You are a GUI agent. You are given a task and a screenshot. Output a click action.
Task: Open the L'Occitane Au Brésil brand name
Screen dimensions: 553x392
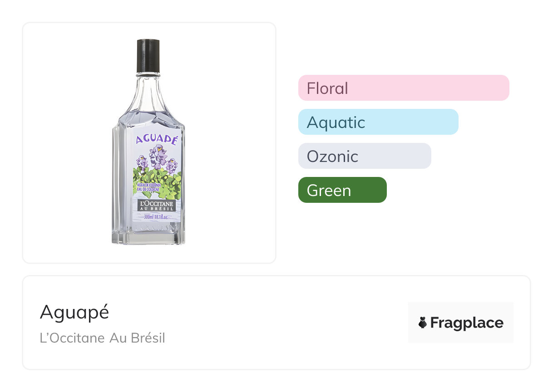(102, 338)
